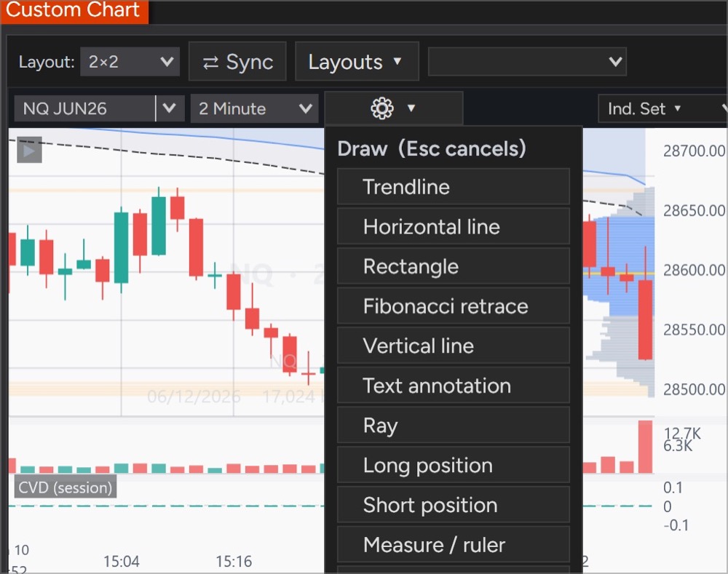Click the NQ JUN26 instrument field
The width and height of the screenshot is (728, 574).
[84, 108]
